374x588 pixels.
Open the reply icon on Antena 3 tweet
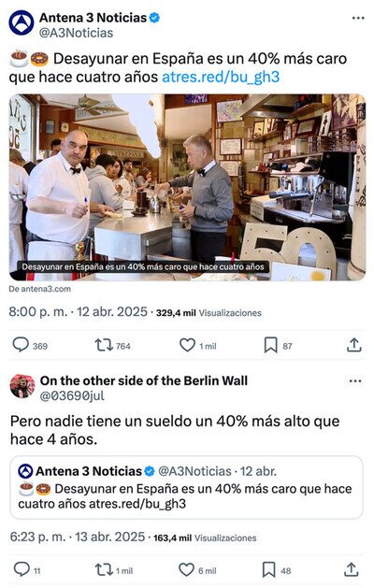[x=21, y=345]
